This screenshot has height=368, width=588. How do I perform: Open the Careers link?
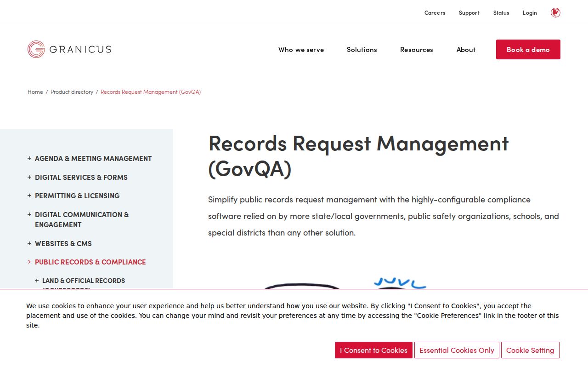tap(435, 13)
